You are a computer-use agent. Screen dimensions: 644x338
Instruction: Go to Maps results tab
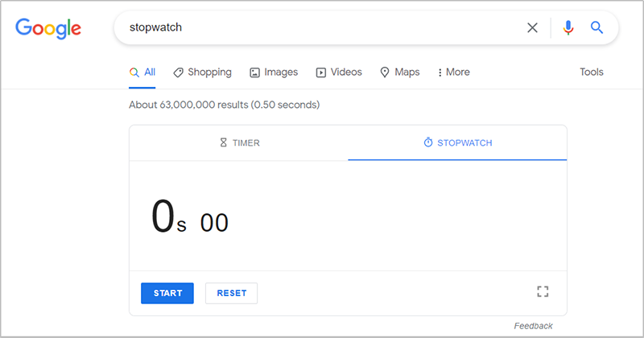tap(399, 72)
